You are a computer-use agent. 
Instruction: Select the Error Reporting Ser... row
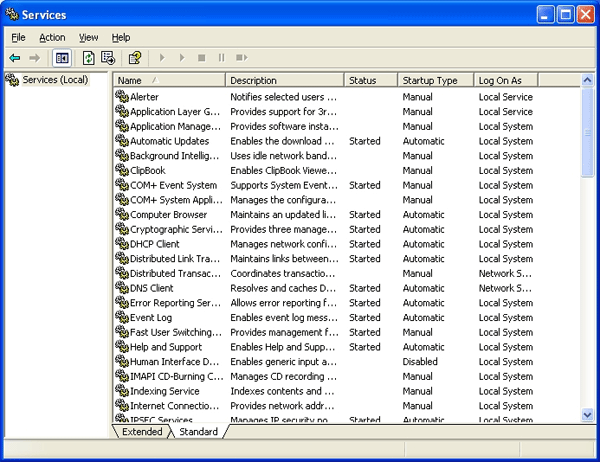(346, 303)
